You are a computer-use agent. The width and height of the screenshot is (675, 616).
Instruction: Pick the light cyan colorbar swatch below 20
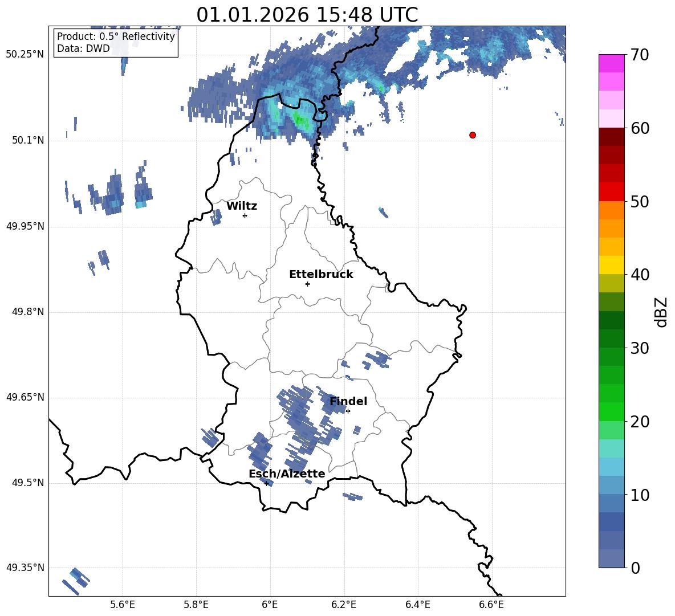[611, 448]
